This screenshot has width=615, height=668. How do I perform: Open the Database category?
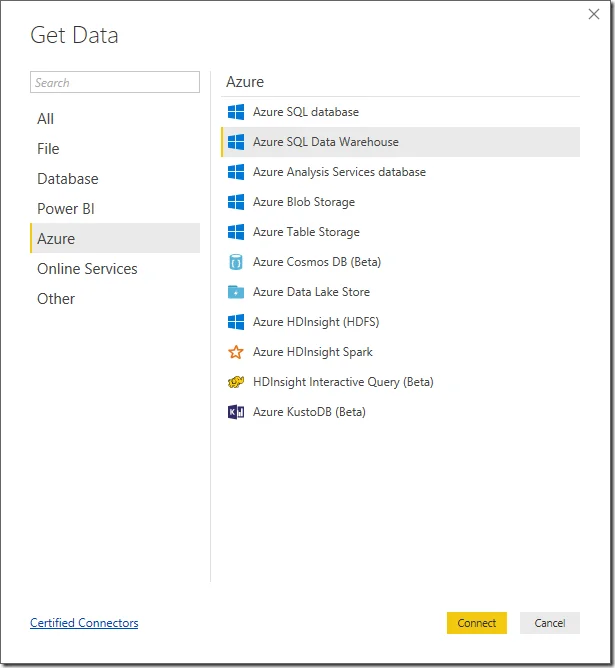68,179
